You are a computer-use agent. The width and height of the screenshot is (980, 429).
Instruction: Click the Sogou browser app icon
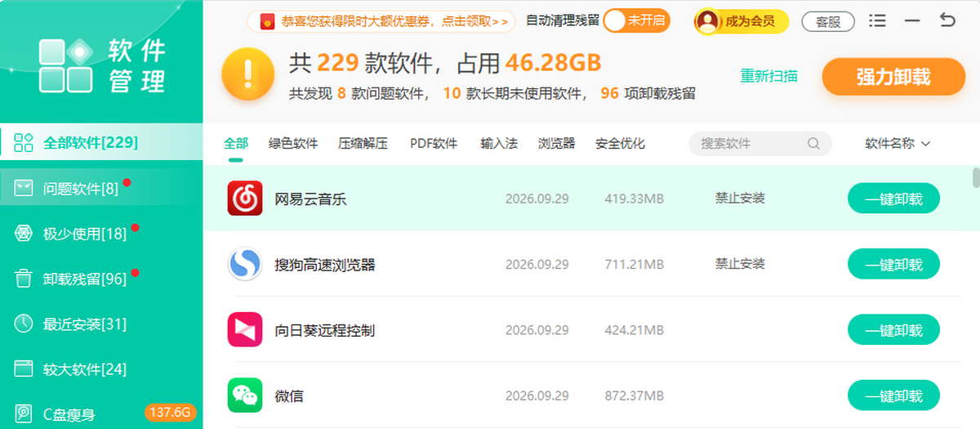(x=245, y=264)
